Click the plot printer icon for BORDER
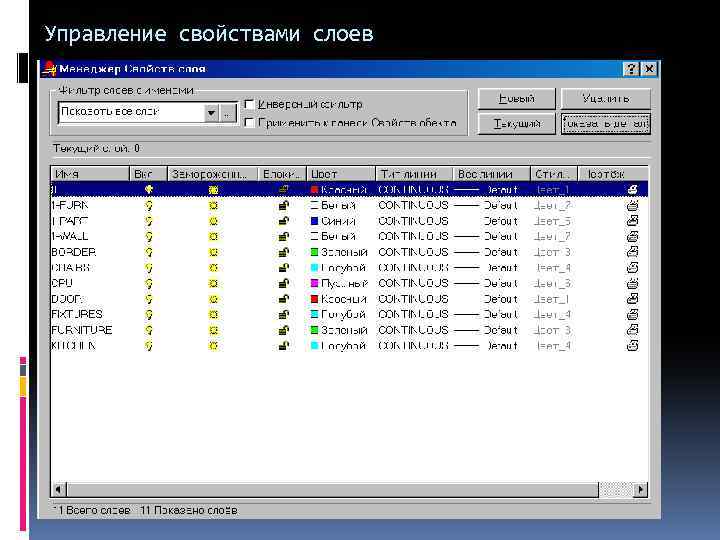 coord(632,252)
